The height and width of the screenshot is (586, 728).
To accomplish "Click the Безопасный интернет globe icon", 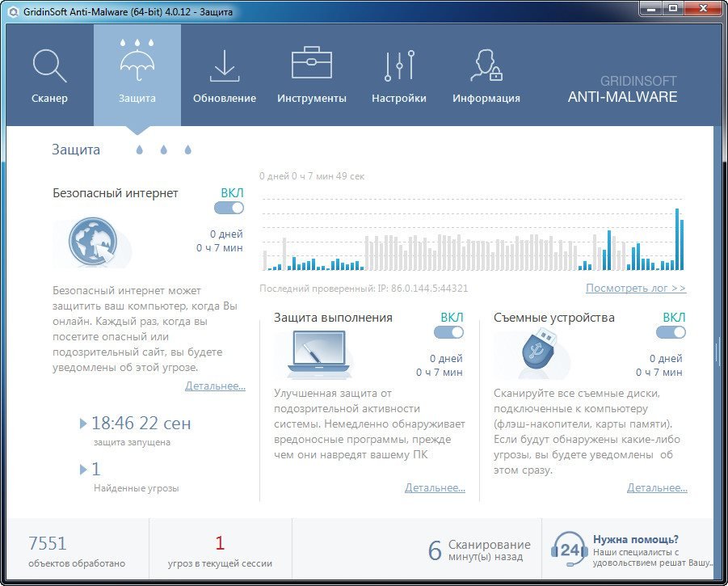I will pos(92,242).
